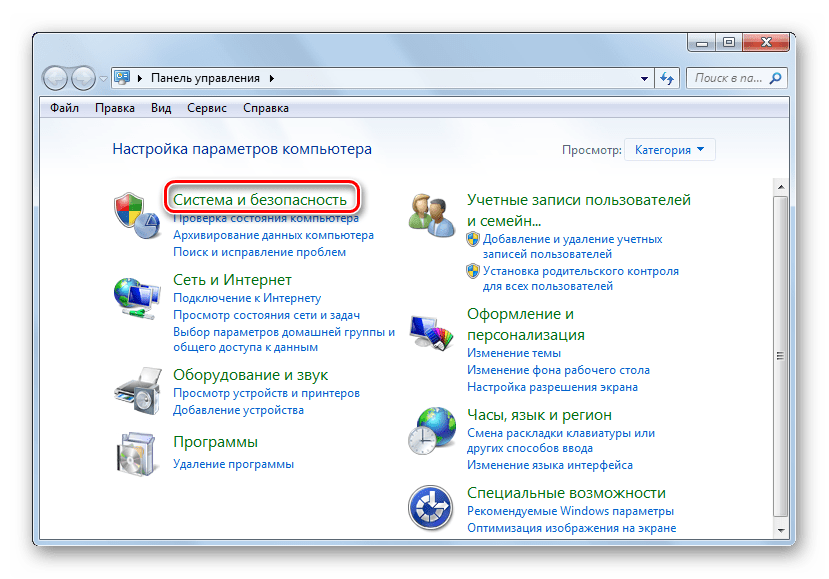Open Appearance and Personalization monitor icon

click(431, 333)
